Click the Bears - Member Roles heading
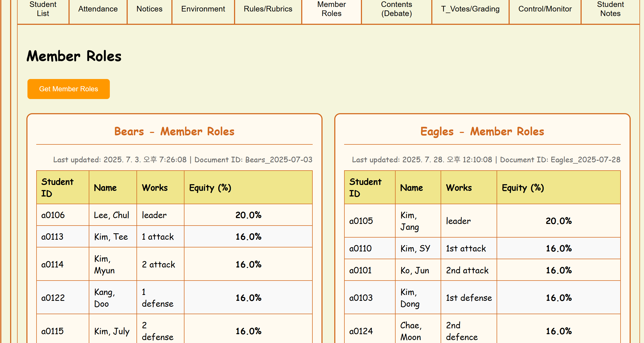 pos(174,132)
